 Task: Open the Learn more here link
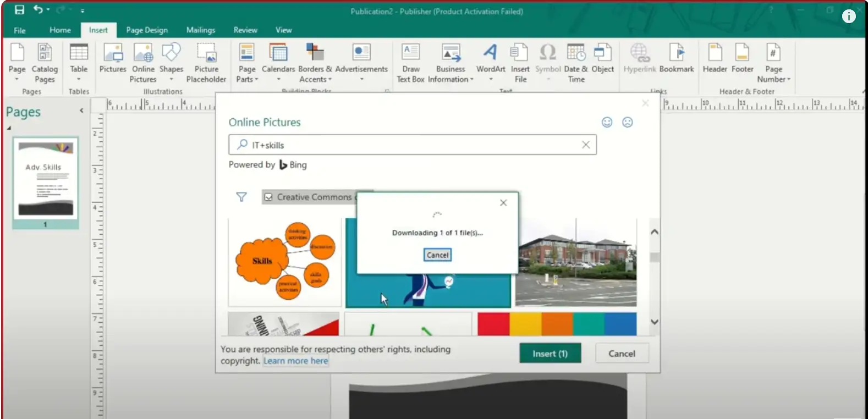click(295, 361)
